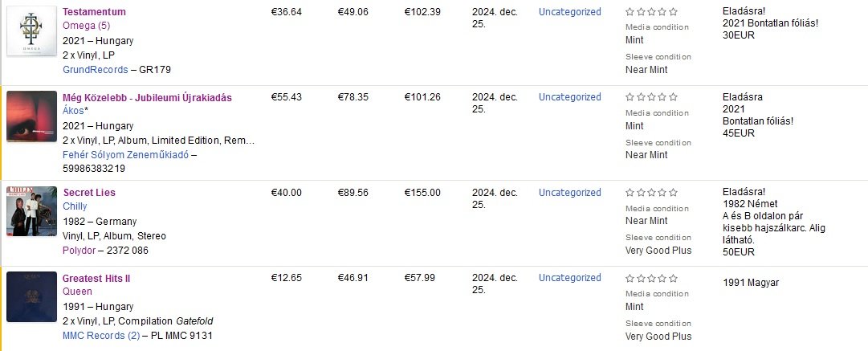The height and width of the screenshot is (351, 868).
Task: Rate Testamentum with five stars
Action: point(673,12)
